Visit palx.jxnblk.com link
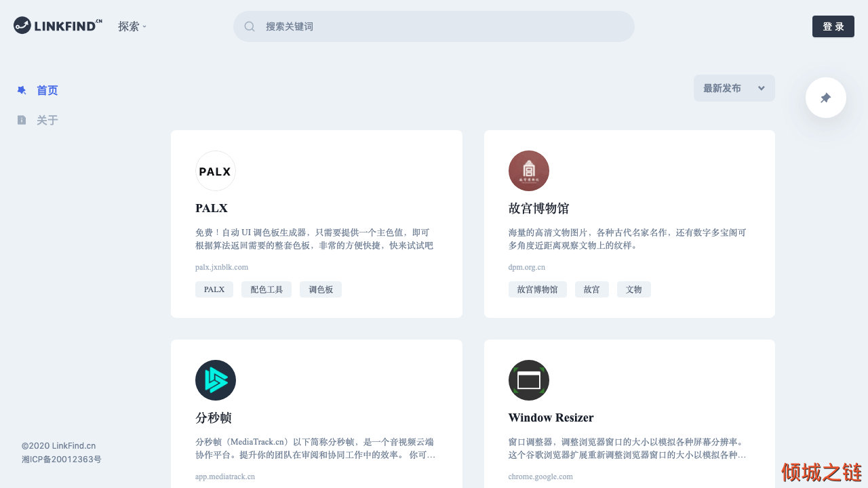Viewport: 868px width, 488px height. (x=222, y=267)
